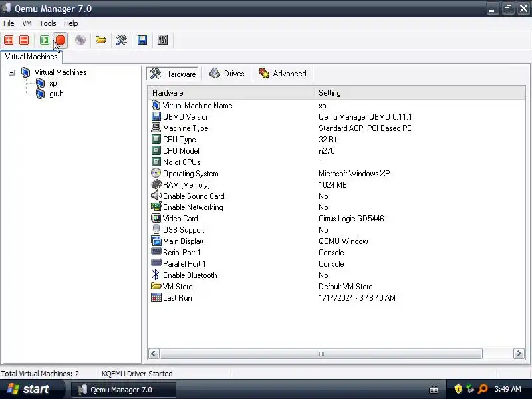Click the horizontal scrollbar right arrow
This screenshot has width=532, height=399.
point(519,354)
